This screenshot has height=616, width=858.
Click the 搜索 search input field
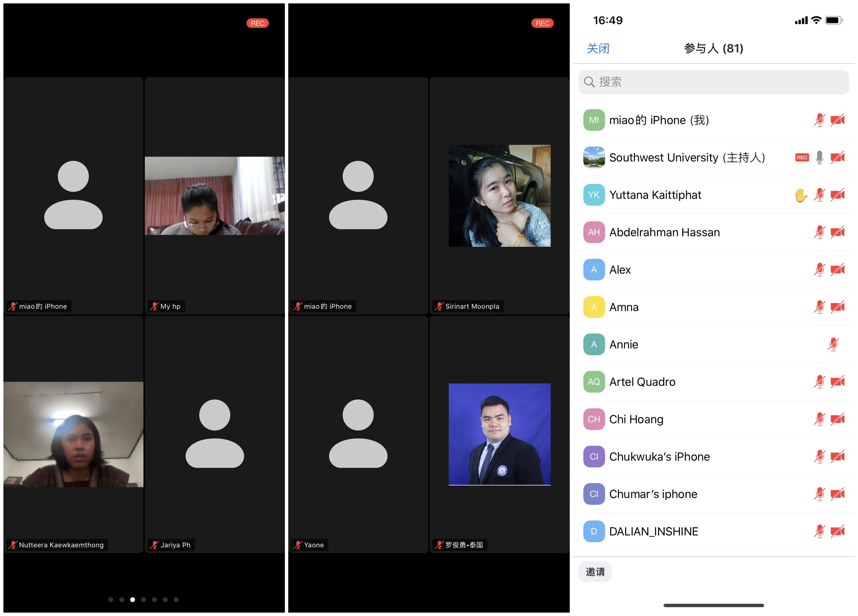tap(713, 82)
